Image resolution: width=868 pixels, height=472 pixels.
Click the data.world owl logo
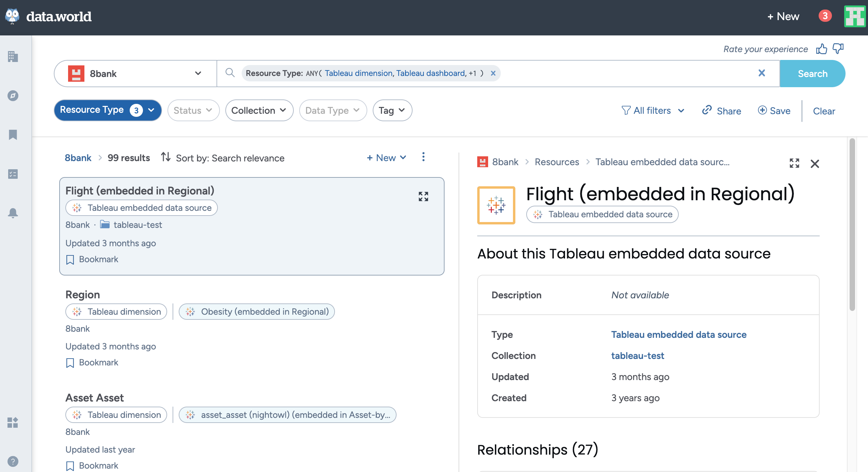(x=13, y=16)
